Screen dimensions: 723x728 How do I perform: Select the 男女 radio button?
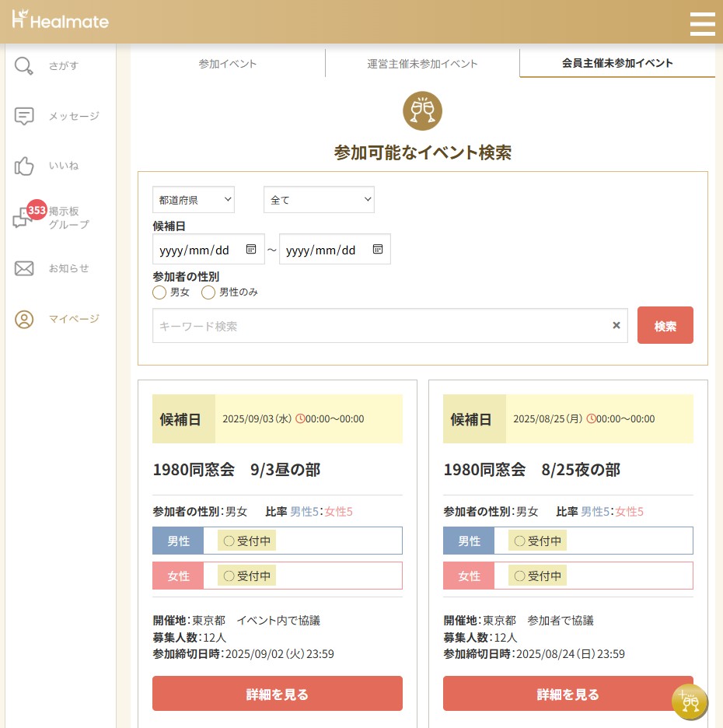click(159, 292)
